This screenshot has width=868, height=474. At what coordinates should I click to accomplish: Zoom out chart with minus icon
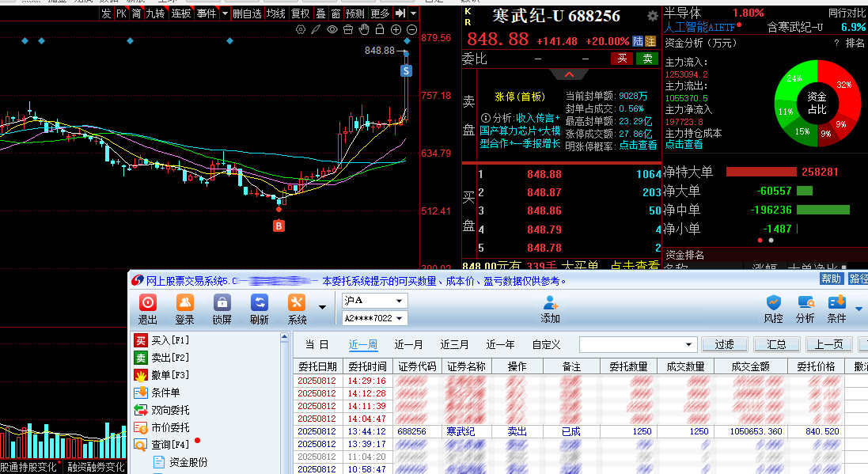412,30
